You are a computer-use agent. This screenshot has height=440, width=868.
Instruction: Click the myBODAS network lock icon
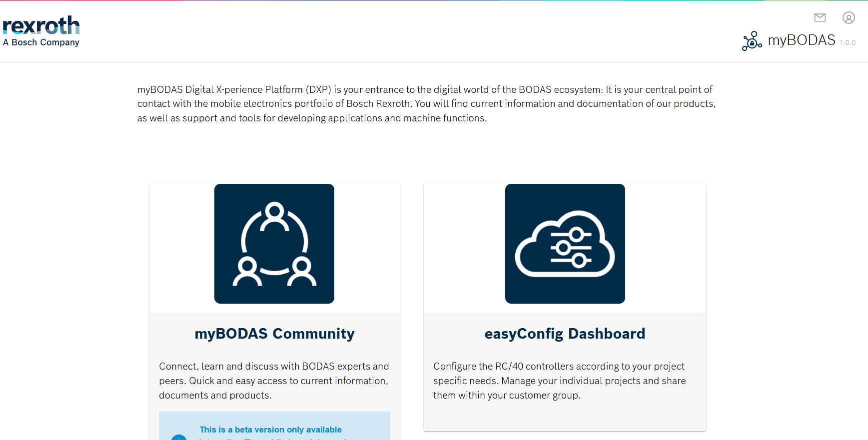coord(752,40)
